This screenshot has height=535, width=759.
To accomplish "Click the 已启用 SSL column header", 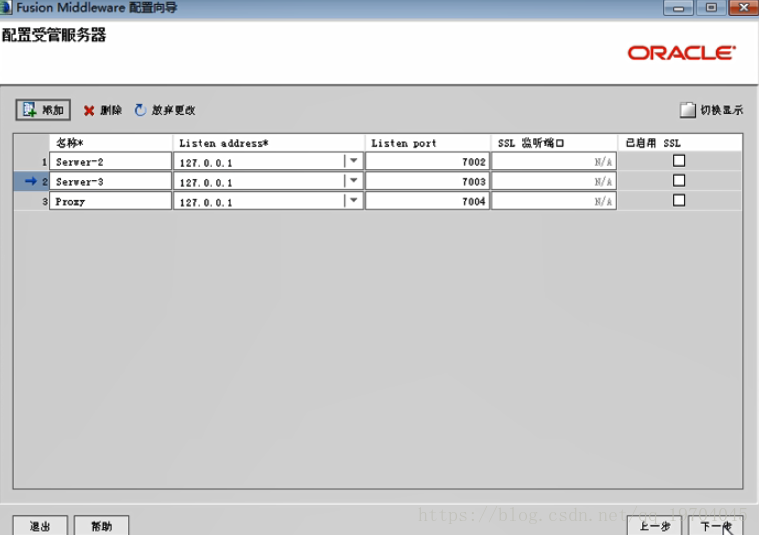I will (x=680, y=143).
